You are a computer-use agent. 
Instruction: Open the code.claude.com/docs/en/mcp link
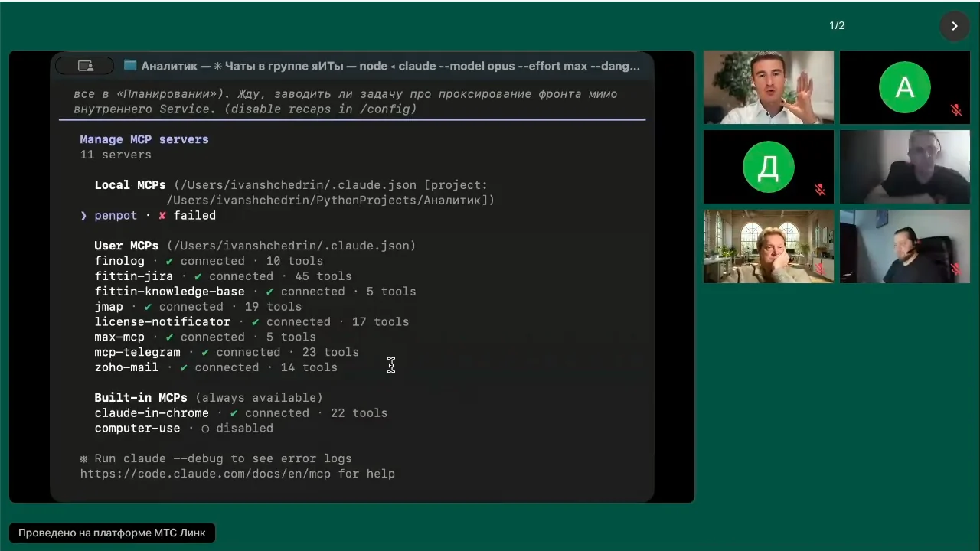click(205, 474)
